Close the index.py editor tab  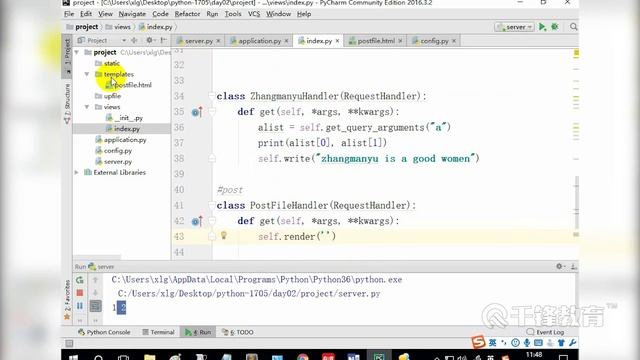[338, 41]
